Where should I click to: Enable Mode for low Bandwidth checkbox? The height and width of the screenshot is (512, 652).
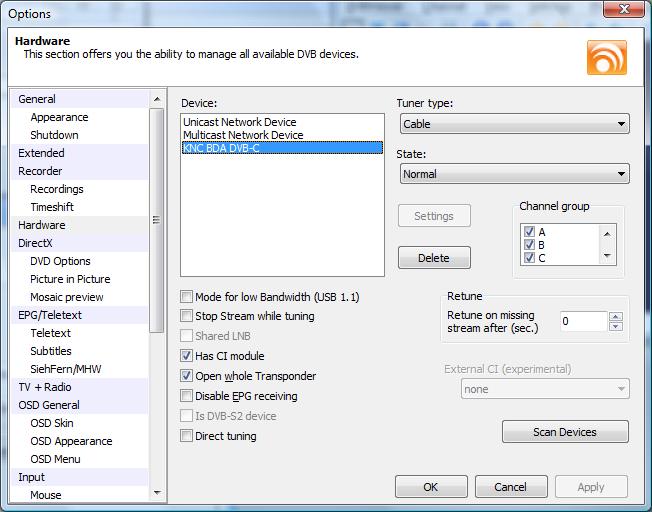point(187,297)
